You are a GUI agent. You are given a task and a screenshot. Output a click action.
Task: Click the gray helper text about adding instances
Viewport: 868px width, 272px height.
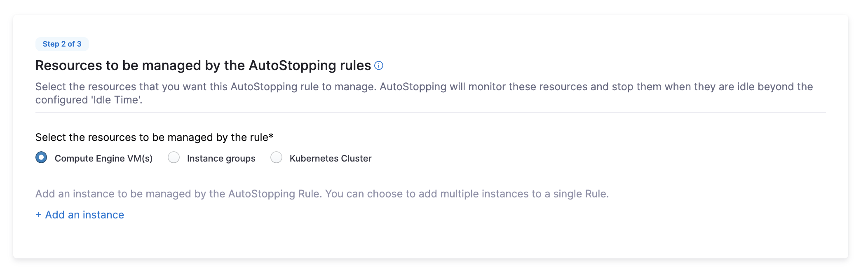(321, 194)
